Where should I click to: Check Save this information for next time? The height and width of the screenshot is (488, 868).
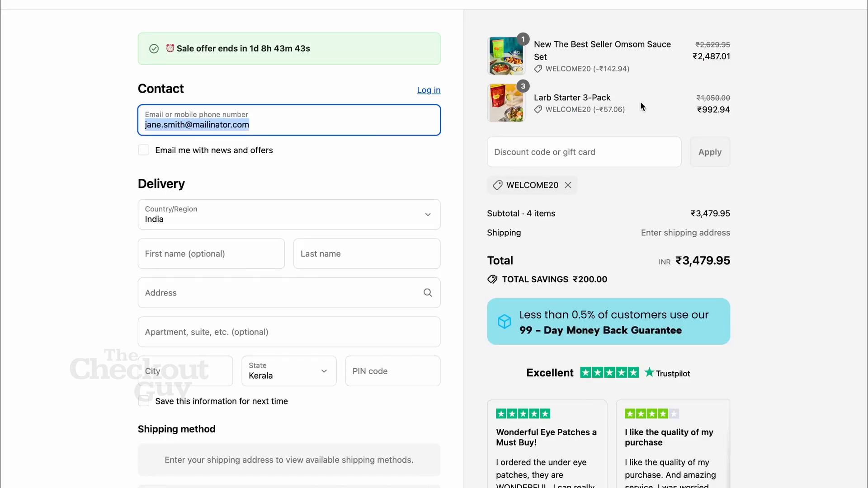[x=144, y=401]
